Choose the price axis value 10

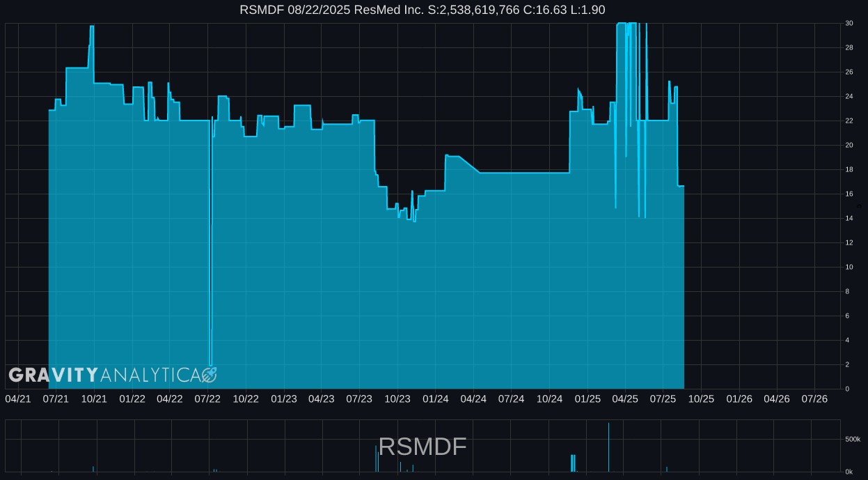tap(849, 267)
